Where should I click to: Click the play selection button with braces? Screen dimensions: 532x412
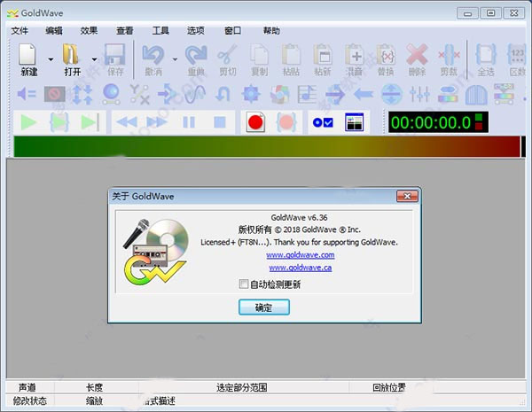pos(59,122)
